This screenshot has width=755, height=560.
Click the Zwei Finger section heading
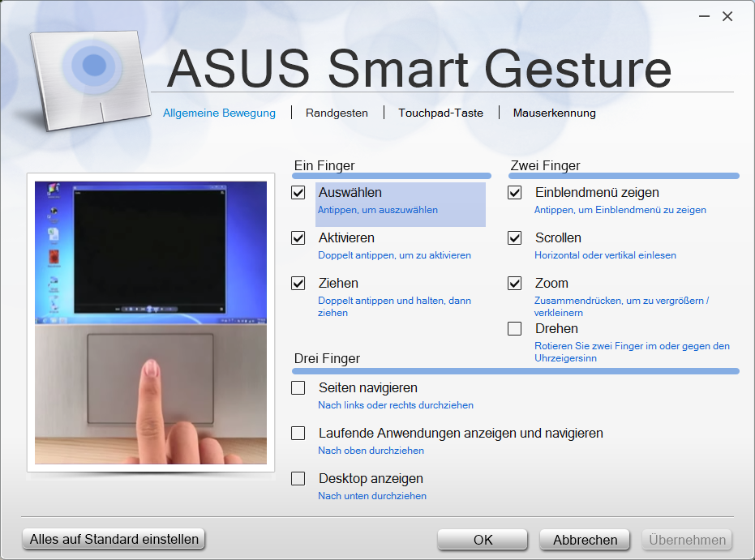coord(545,165)
